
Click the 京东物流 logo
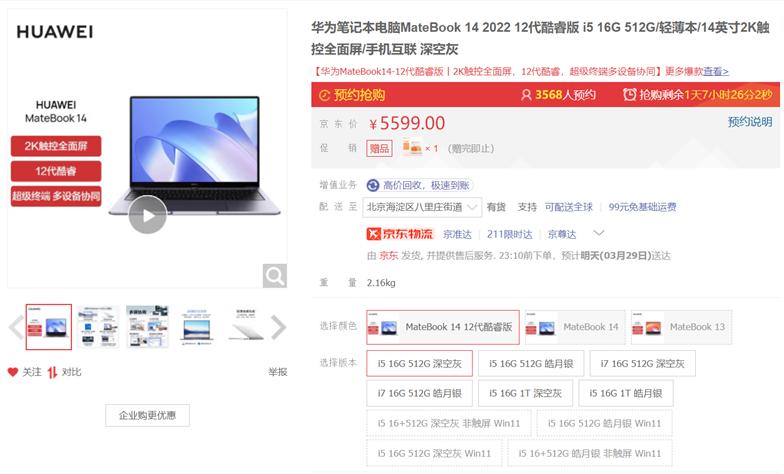click(400, 234)
